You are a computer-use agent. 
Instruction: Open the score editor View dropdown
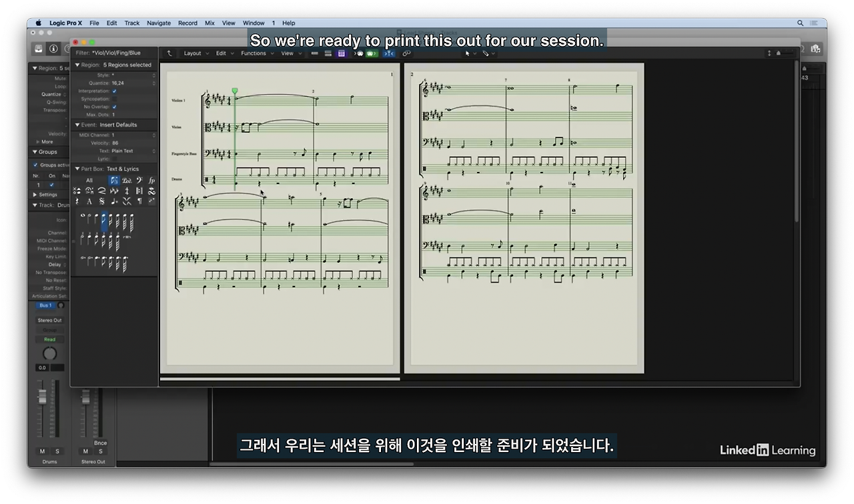290,53
